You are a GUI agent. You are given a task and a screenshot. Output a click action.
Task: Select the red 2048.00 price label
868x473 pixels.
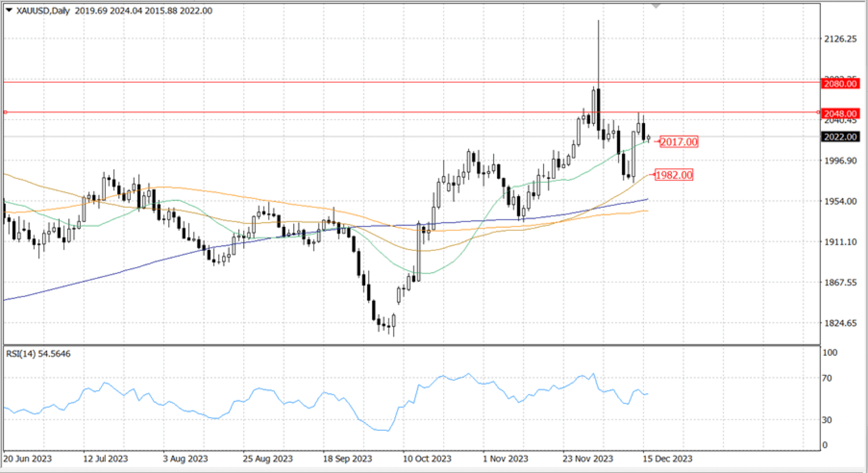(x=840, y=113)
